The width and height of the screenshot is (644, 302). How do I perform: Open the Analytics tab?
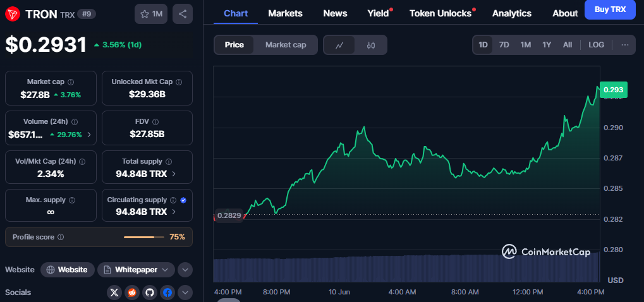point(512,13)
